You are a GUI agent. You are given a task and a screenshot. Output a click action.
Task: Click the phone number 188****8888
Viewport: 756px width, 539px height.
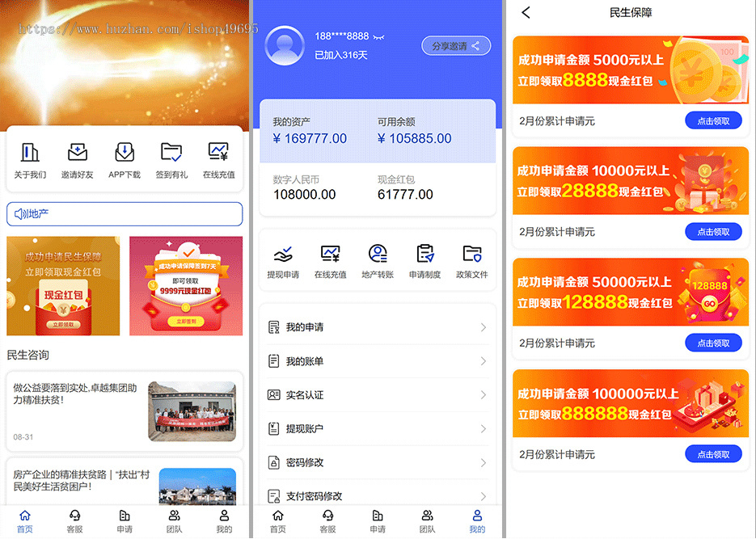pyautogui.click(x=341, y=36)
